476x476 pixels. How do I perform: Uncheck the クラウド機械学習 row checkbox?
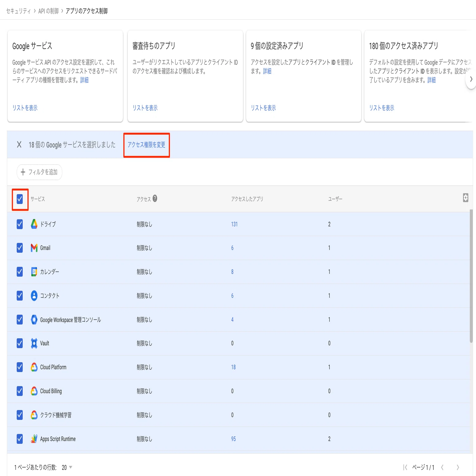point(20,415)
